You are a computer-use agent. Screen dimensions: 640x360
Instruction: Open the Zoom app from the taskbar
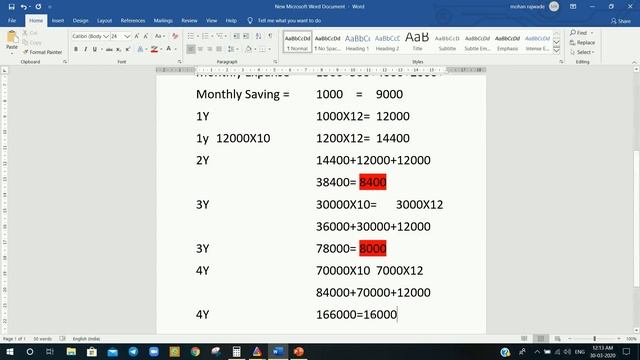tap(154, 351)
